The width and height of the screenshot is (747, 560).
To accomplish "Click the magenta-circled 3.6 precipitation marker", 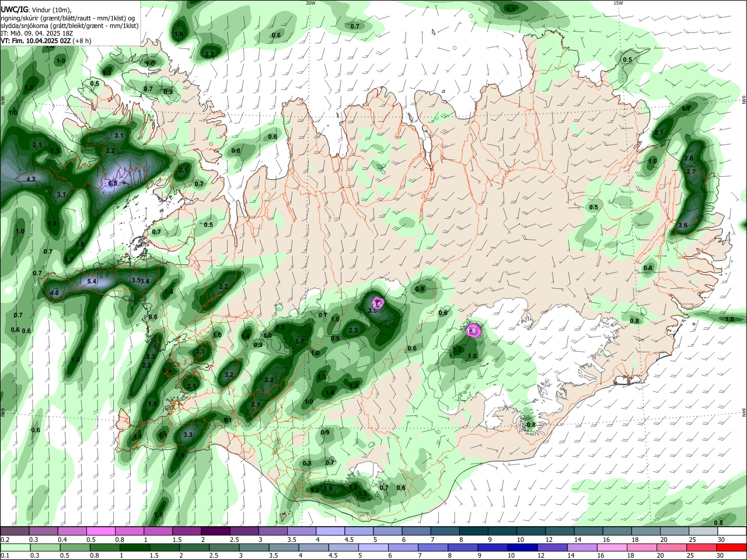I will tap(377, 303).
